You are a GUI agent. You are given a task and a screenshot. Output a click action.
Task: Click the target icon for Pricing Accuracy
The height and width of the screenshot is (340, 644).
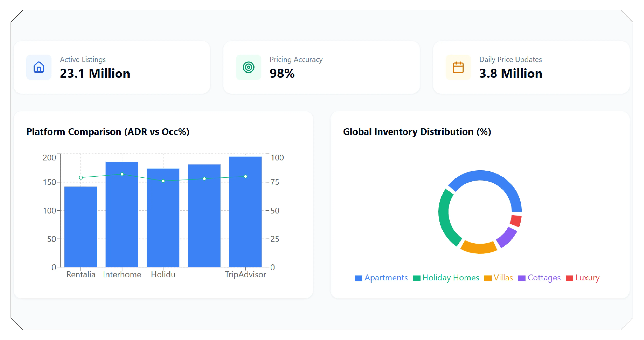point(249,67)
